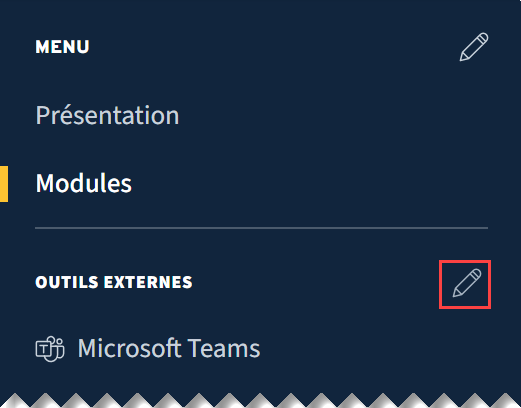Select the Modules menu item
The image size is (521, 408).
[x=84, y=183]
